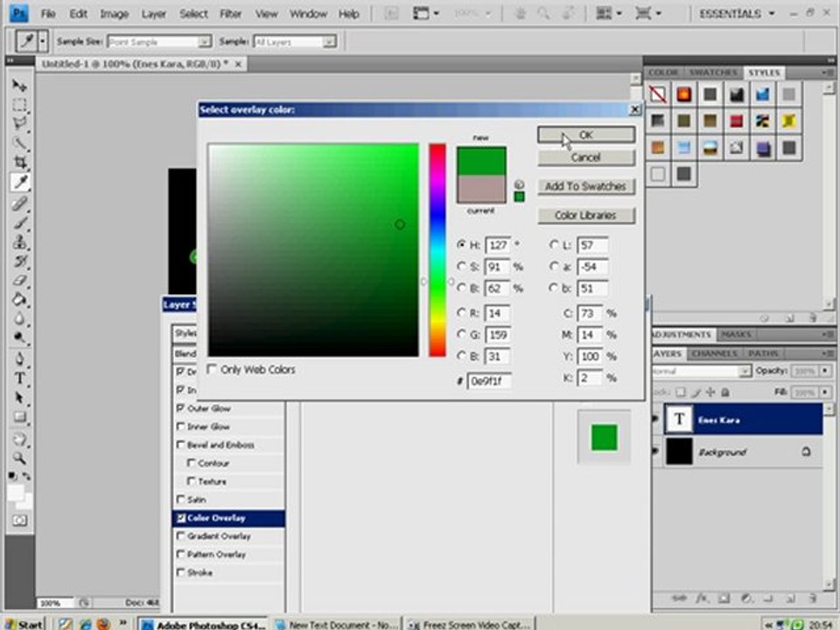Click the layer lock icon on Background

(806, 451)
